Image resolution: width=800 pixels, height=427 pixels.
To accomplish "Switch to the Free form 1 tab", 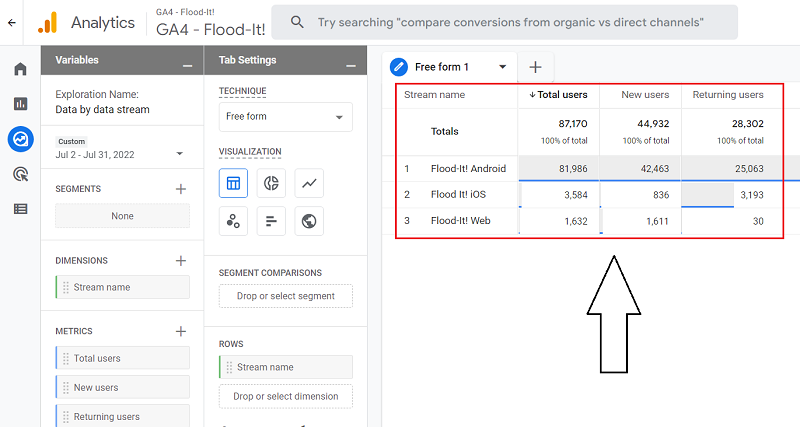I will tap(442, 67).
